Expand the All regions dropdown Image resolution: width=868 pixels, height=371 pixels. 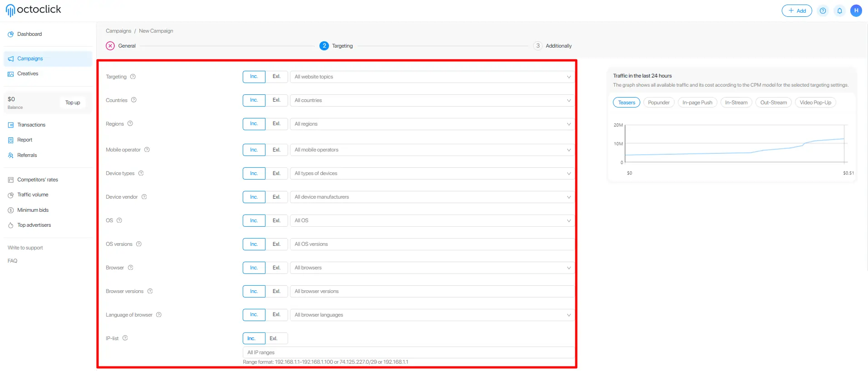click(432, 124)
